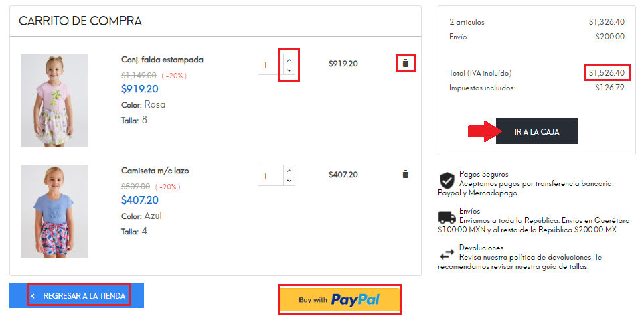Click the back chevron on REGRESAR A LA TIENDA
This screenshot has height=318, width=644.
click(33, 295)
